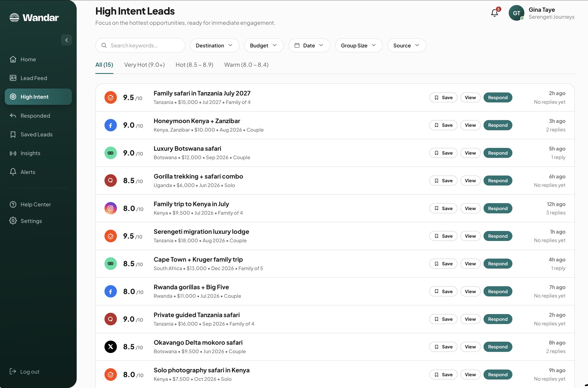Viewport: 588px width, 388px height.
Task: Open the Date filter dropdown
Action: click(x=309, y=45)
